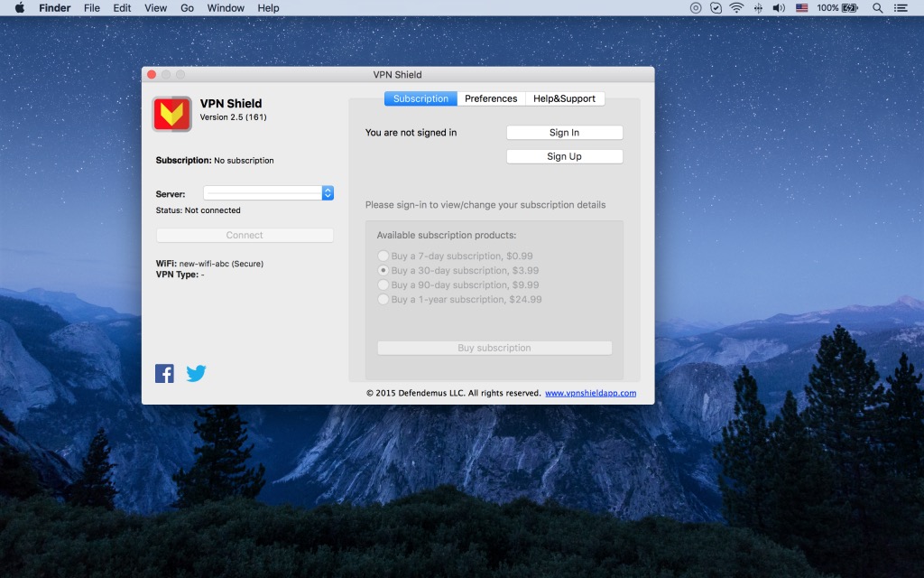Open the Go menu

pos(187,7)
